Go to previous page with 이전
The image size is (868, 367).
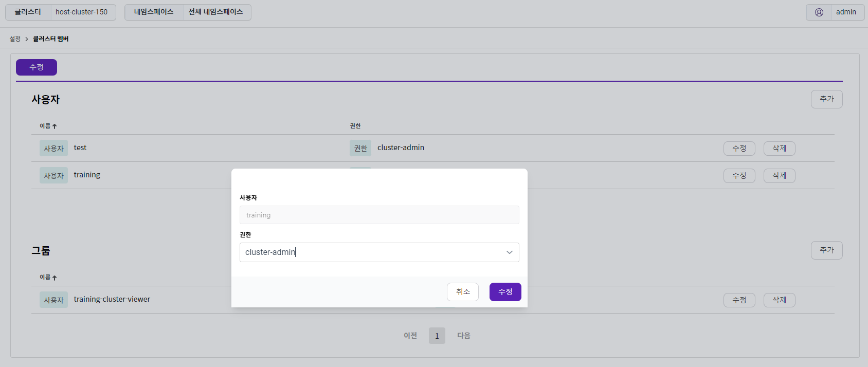pos(410,336)
